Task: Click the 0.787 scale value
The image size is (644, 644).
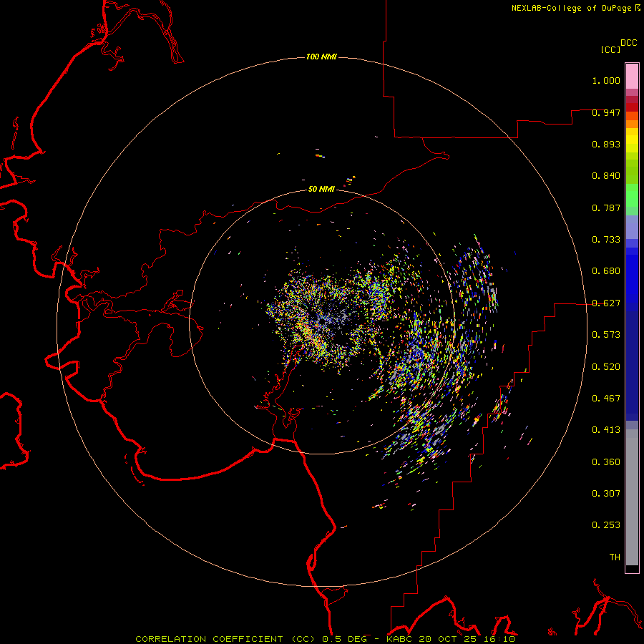Action: tap(606, 208)
